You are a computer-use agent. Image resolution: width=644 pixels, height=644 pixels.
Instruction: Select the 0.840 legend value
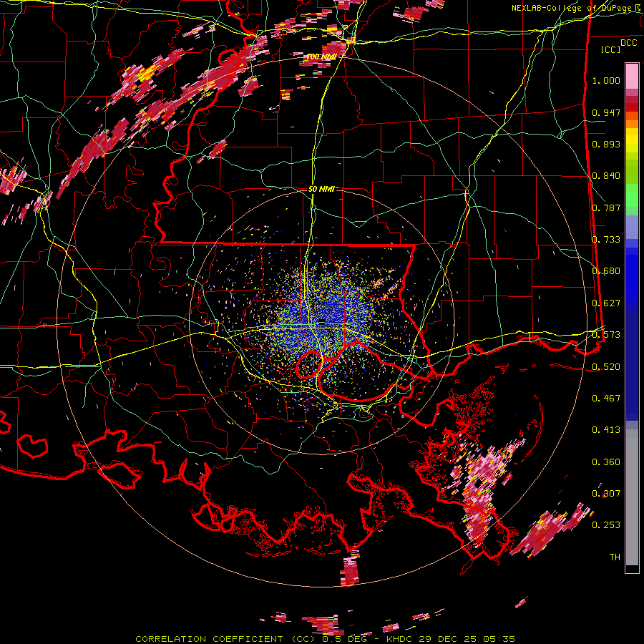606,176
